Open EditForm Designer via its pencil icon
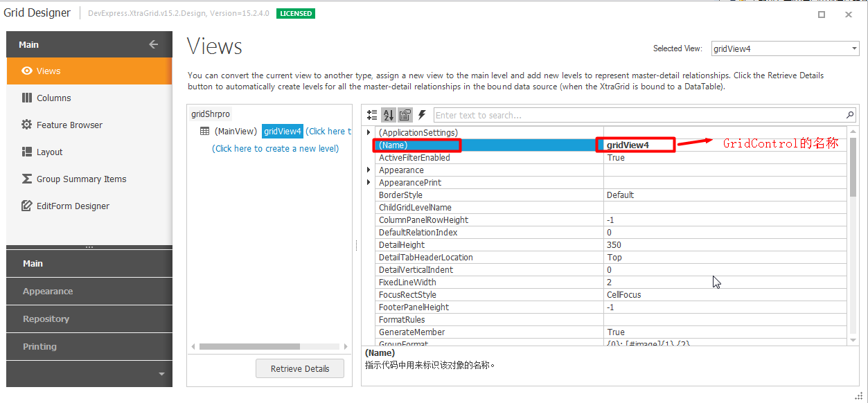Viewport: 868px width, 403px height. tap(26, 206)
